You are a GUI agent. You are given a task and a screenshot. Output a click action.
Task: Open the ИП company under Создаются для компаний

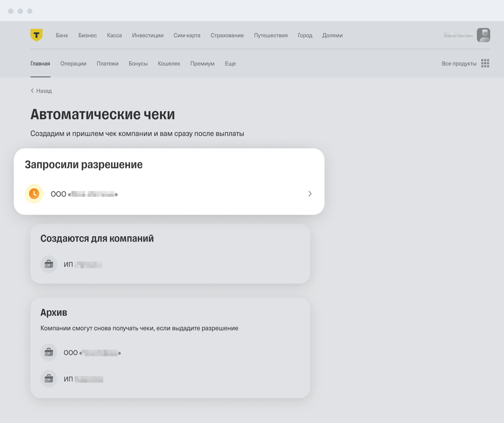coord(170,264)
